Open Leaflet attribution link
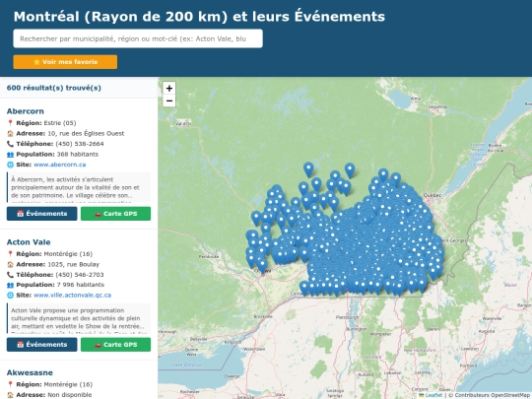The height and width of the screenshot is (399, 532). coord(433,395)
